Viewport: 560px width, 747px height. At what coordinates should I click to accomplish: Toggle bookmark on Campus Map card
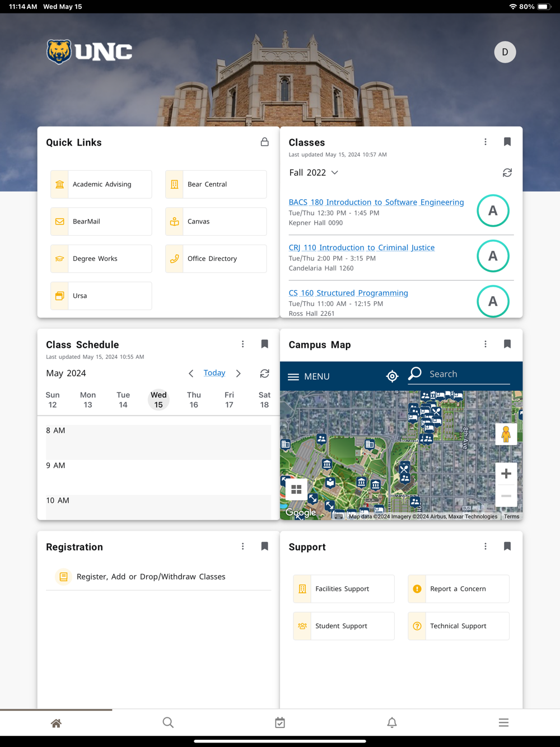507,344
